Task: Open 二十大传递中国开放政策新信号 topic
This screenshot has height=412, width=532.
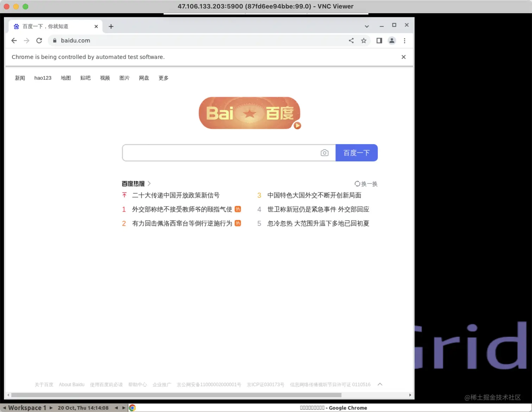Action: [176, 195]
